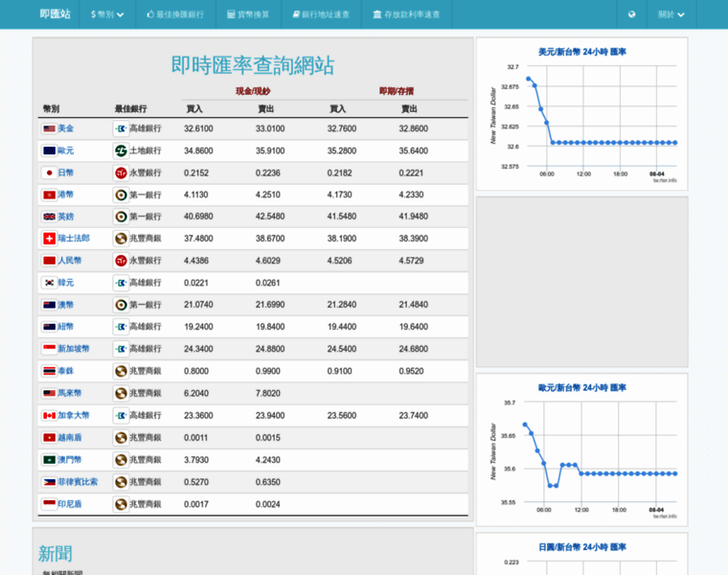
Task: Click the 日圓/新台幣 24小時 匯率 chart title
Action: pos(582,547)
